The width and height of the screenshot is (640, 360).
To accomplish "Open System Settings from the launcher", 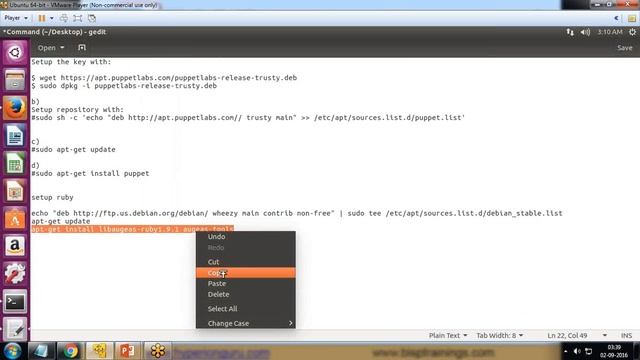I will click(15, 274).
